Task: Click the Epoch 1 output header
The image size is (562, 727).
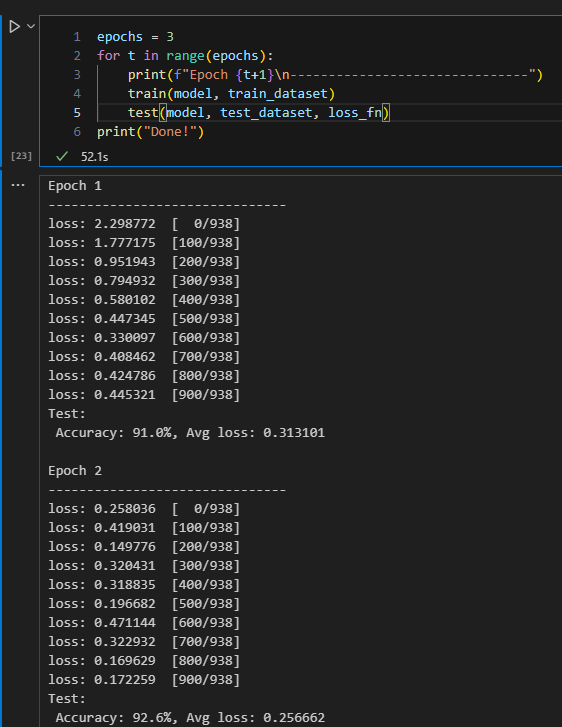Action: click(x=75, y=186)
